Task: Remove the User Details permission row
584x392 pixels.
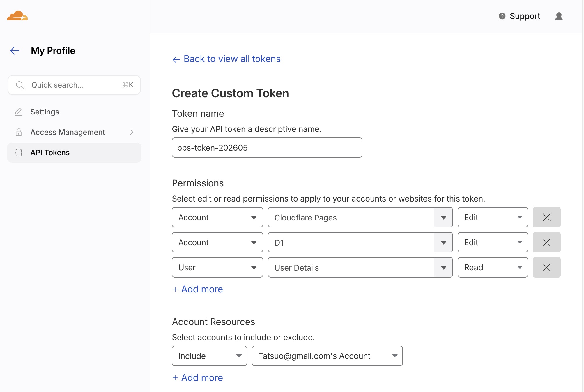Action: tap(546, 267)
